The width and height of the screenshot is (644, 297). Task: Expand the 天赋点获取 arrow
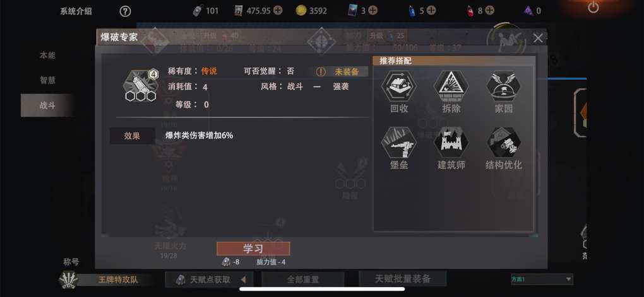click(243, 280)
